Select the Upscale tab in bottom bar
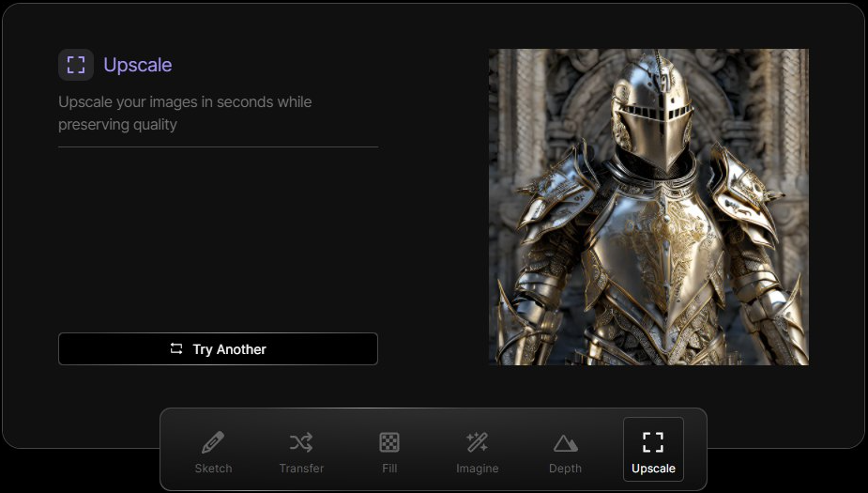This screenshot has width=868, height=493. coord(653,450)
